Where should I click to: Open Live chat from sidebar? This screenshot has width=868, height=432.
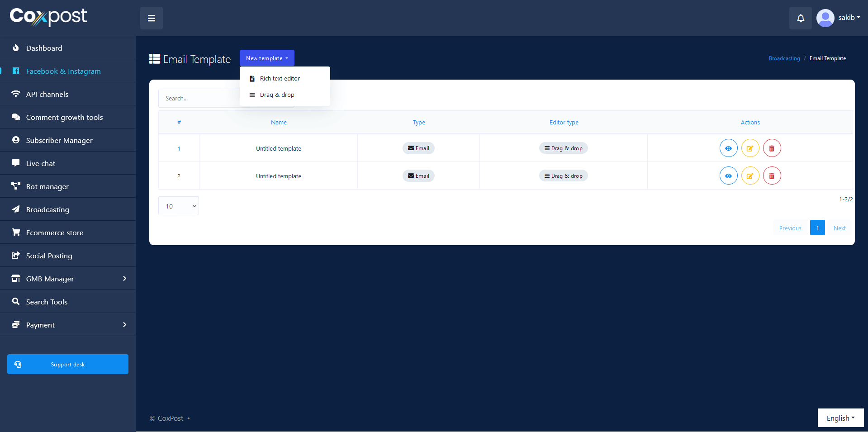pyautogui.click(x=68, y=163)
